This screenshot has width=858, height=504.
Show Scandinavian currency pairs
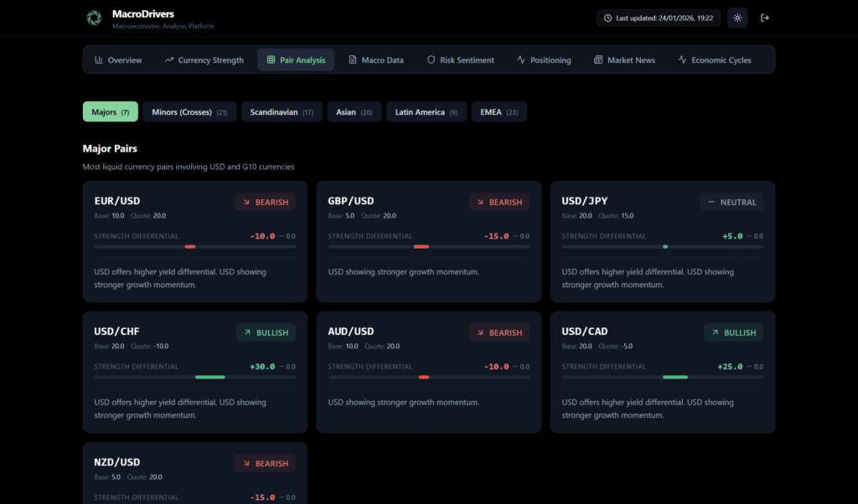tap(282, 112)
